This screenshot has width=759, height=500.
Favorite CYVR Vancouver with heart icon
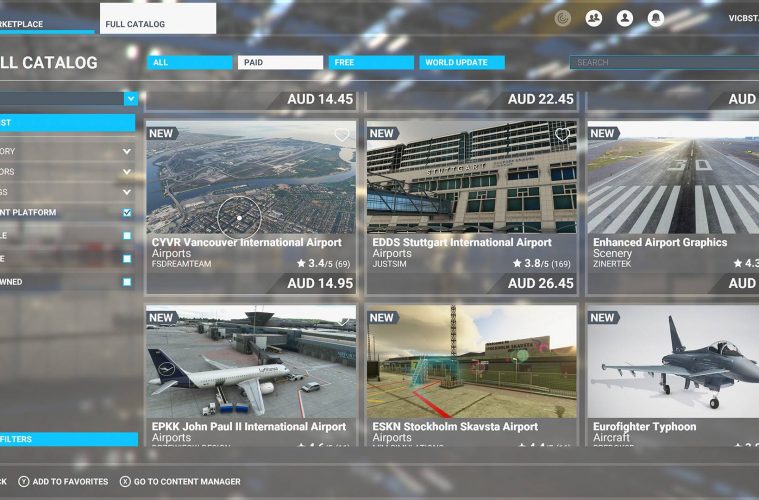(x=342, y=135)
